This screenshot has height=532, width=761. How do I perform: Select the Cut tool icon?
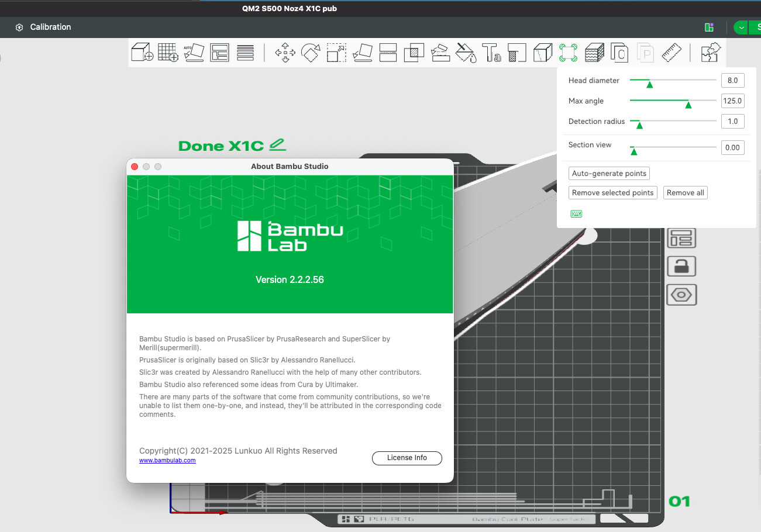tap(388, 53)
